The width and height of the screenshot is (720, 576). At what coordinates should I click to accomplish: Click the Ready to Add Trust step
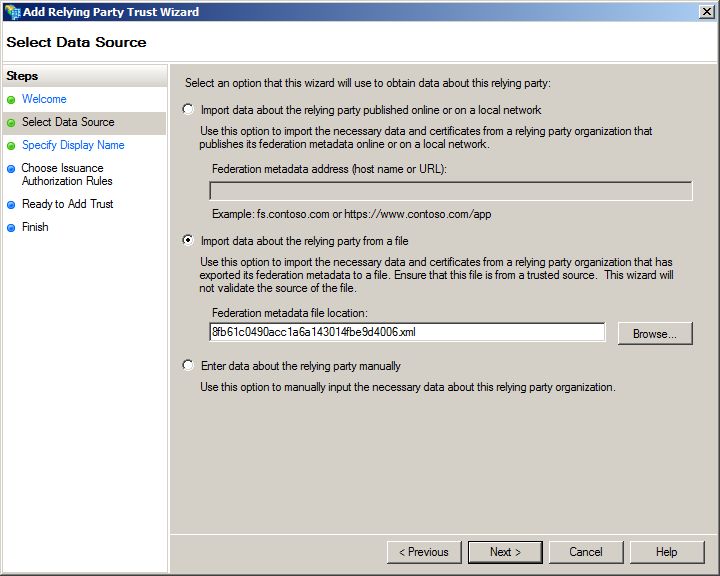click(x=68, y=204)
